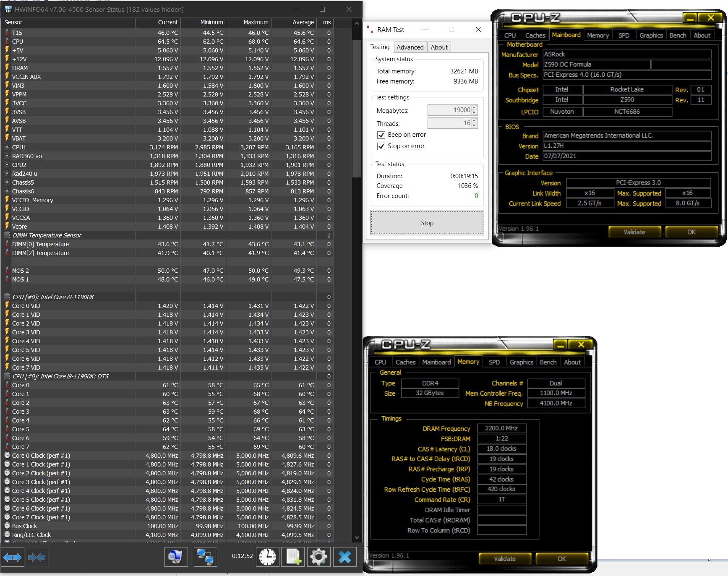Click the DRAM voltage bolt icon
This screenshot has width=728, height=576.
[7, 68]
